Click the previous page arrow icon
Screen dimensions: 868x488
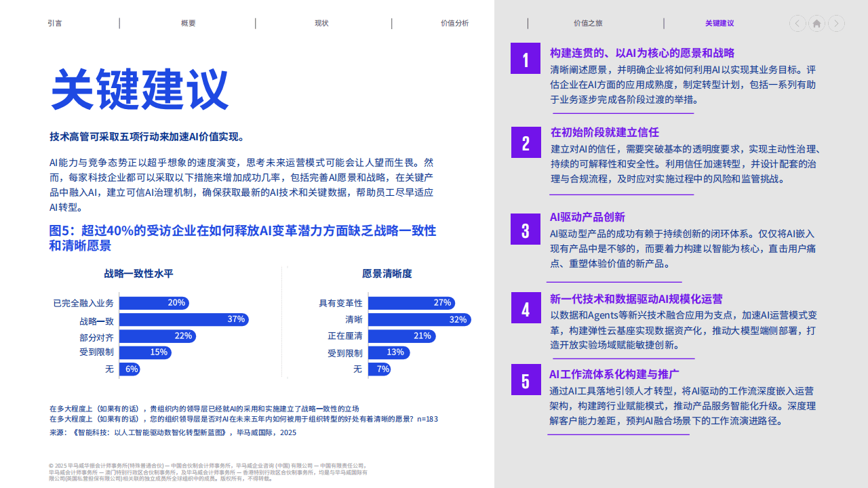797,23
